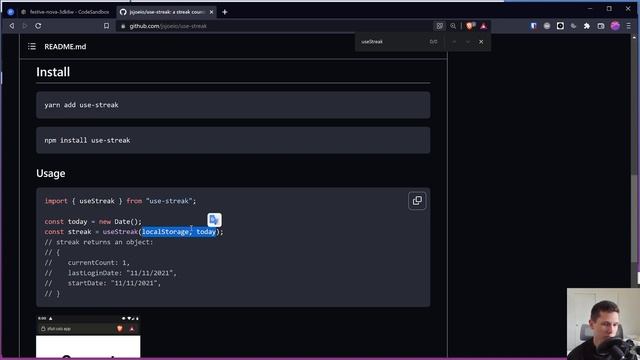The image size is (640, 360).
Task: Click the highlighted 'localStorage, today' text
Action: click(x=179, y=232)
